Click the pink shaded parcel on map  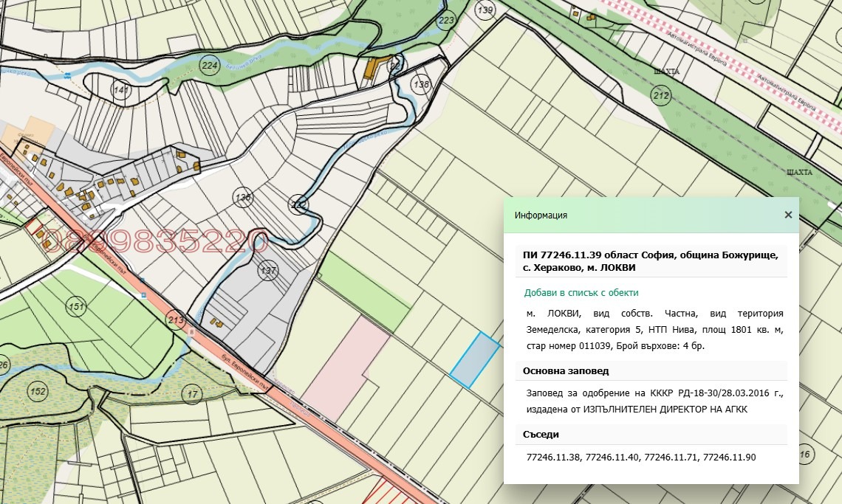click(x=345, y=369)
